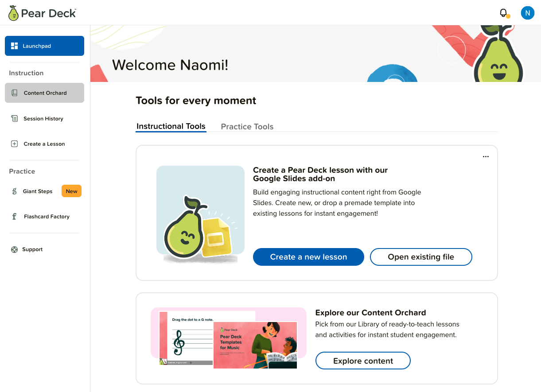Click the Create a Lesson plus icon
Screen dimensions: 541x392
[x=14, y=144]
